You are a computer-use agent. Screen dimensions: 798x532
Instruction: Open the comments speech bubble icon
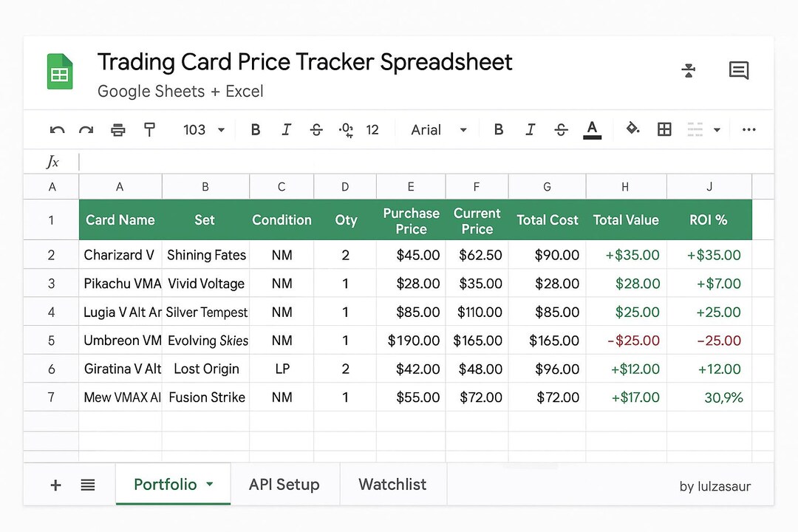(738, 70)
